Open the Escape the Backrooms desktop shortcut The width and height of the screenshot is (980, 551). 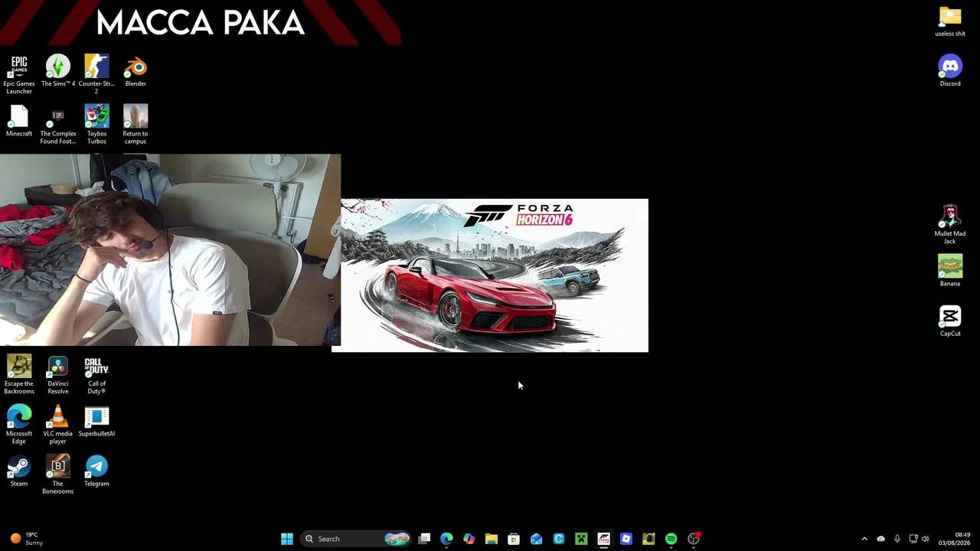(19, 375)
